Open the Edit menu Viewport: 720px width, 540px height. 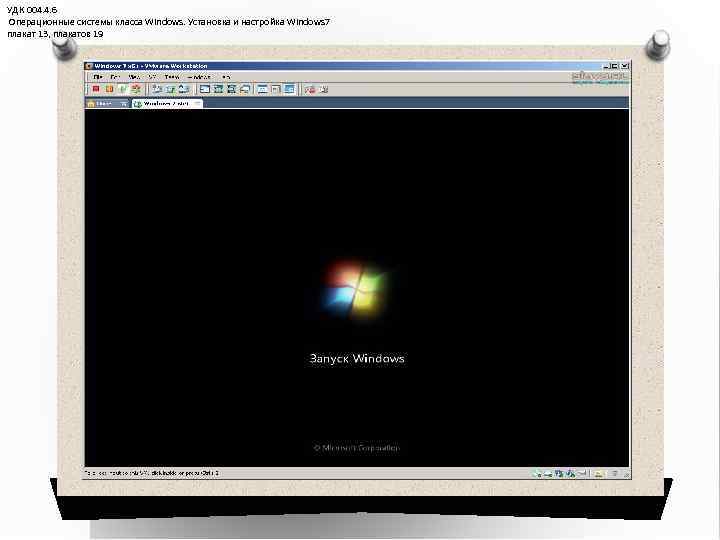115,77
